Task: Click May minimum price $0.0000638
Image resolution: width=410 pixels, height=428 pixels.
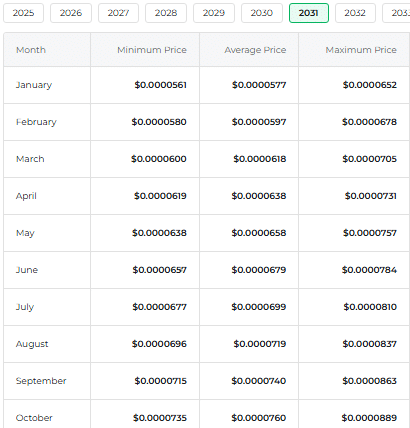Action: coord(159,233)
